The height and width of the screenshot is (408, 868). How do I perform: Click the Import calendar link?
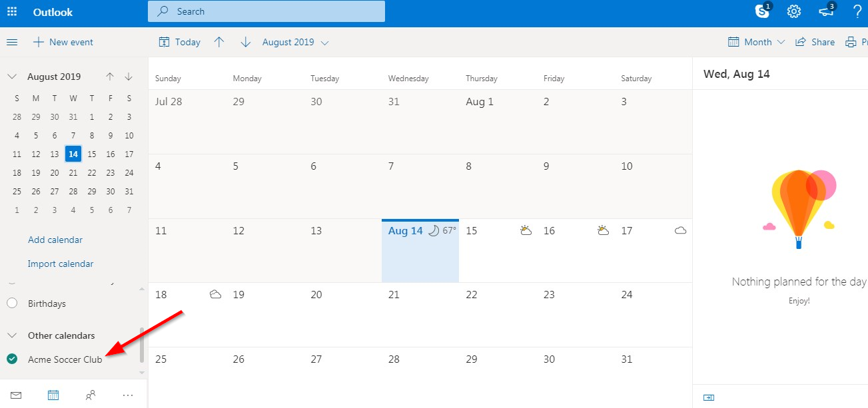tap(61, 264)
